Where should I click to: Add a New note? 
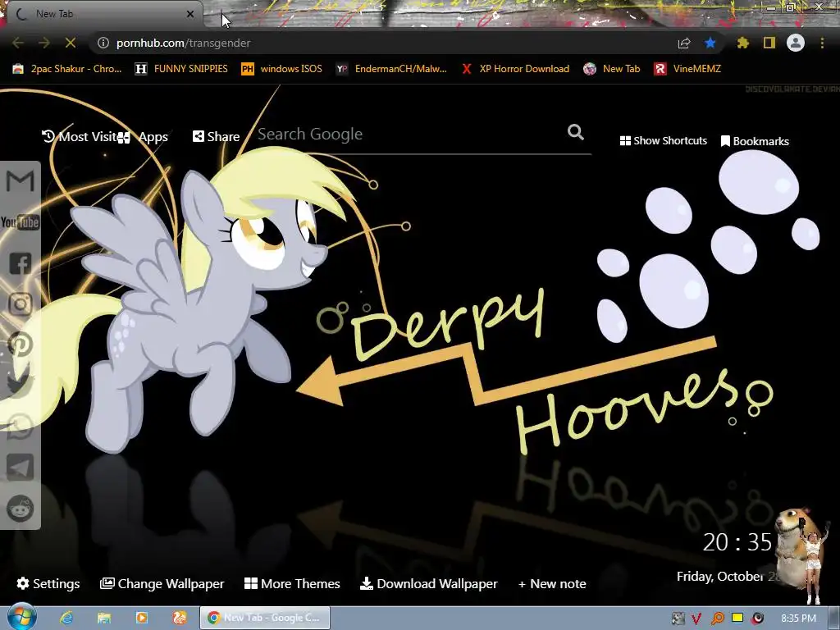click(552, 583)
